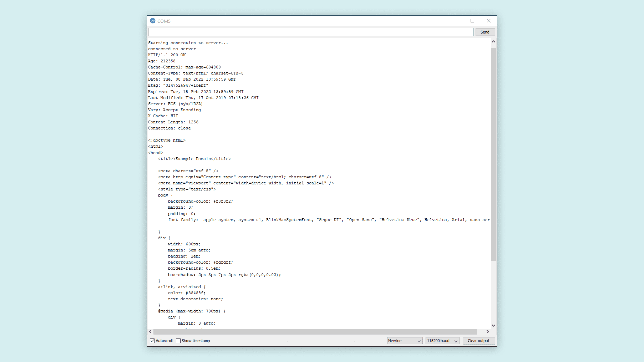Click the vertical scroll up arrow

(493, 42)
